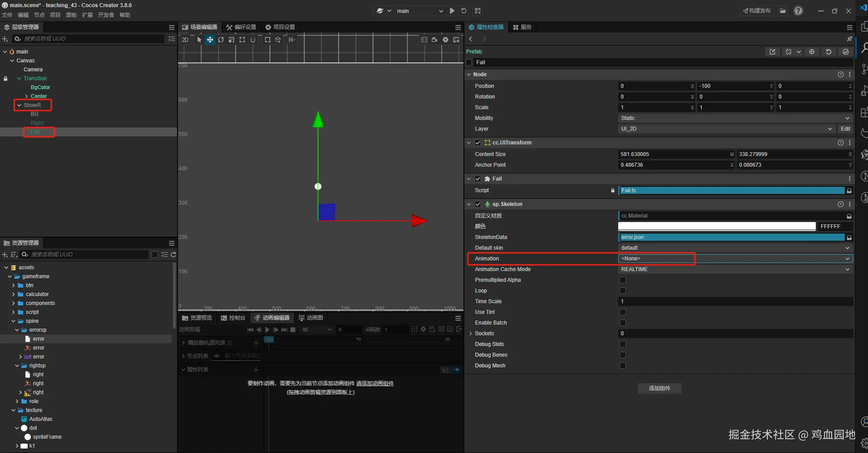Open the white 颜色 color swatch
This screenshot has width=868, height=453.
tap(717, 226)
